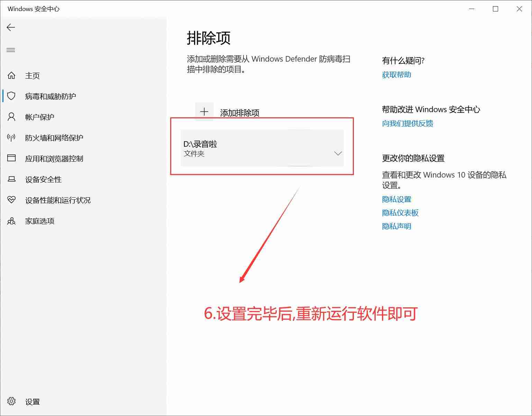Image resolution: width=532 pixels, height=416 pixels.
Task: Select the 主页 home icon in sidebar
Action: point(11,75)
